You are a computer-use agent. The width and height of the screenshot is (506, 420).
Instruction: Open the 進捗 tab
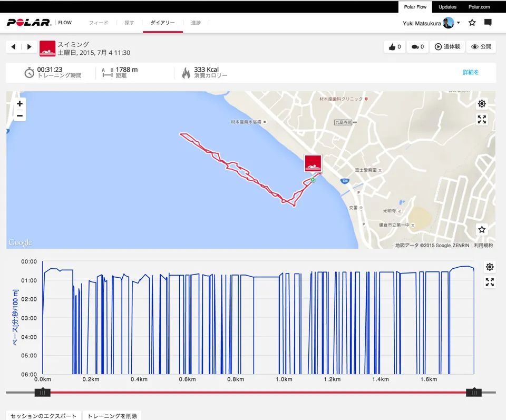[x=196, y=23]
